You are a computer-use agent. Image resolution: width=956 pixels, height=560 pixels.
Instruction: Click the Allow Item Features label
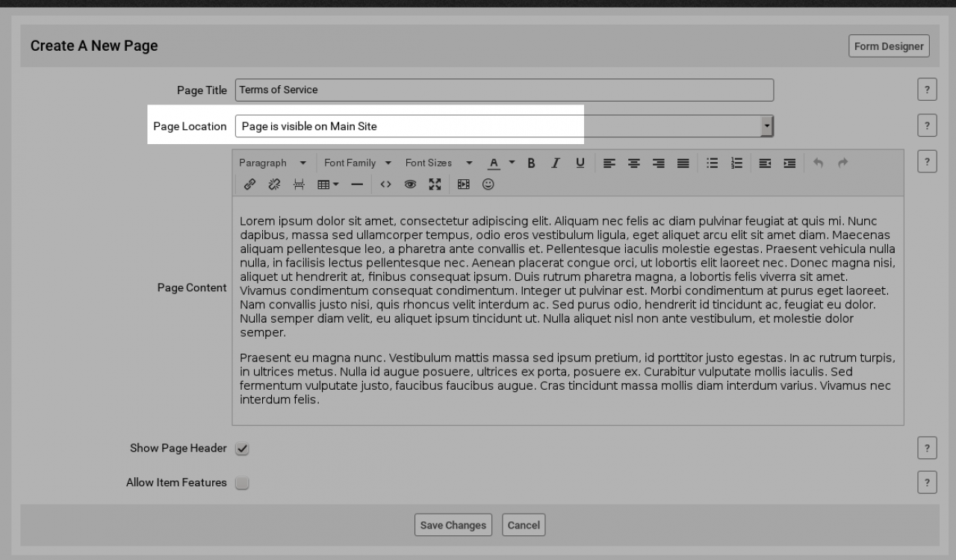click(176, 482)
